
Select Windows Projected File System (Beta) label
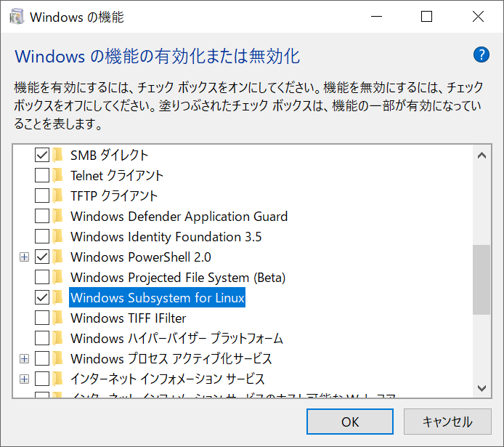click(x=178, y=277)
